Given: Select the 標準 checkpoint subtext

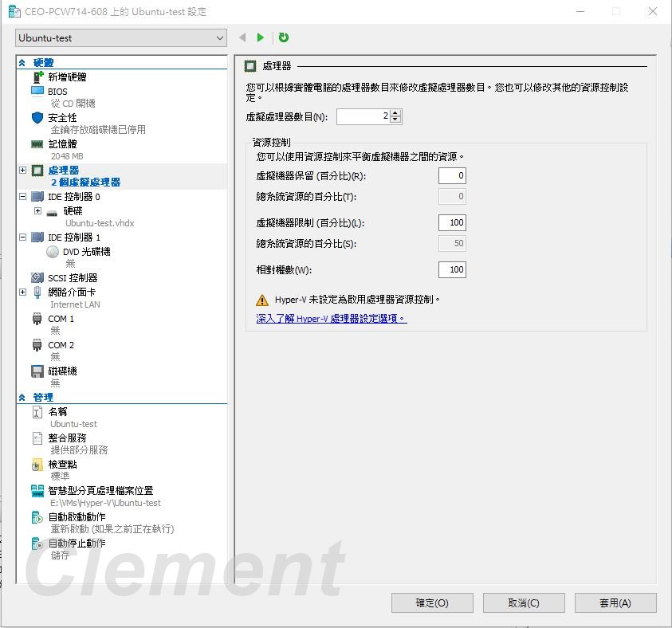Looking at the screenshot, I should pos(60,477).
